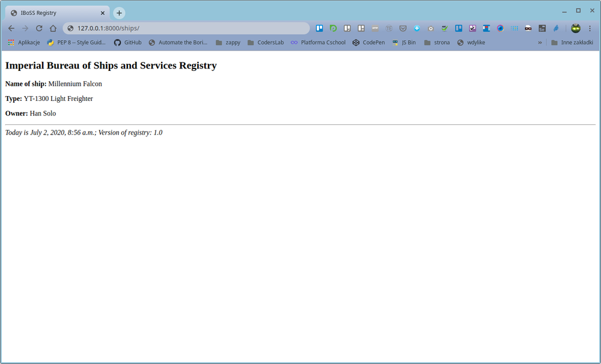Expand the Inne zakładki bookmarks folder

click(572, 43)
